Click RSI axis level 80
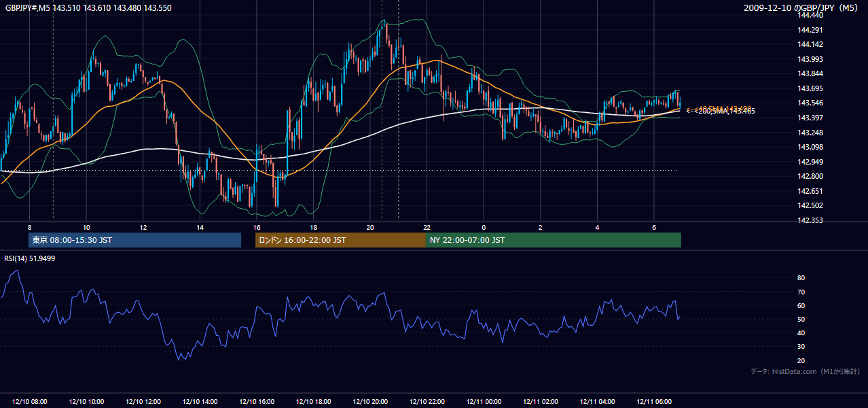 tap(801, 278)
